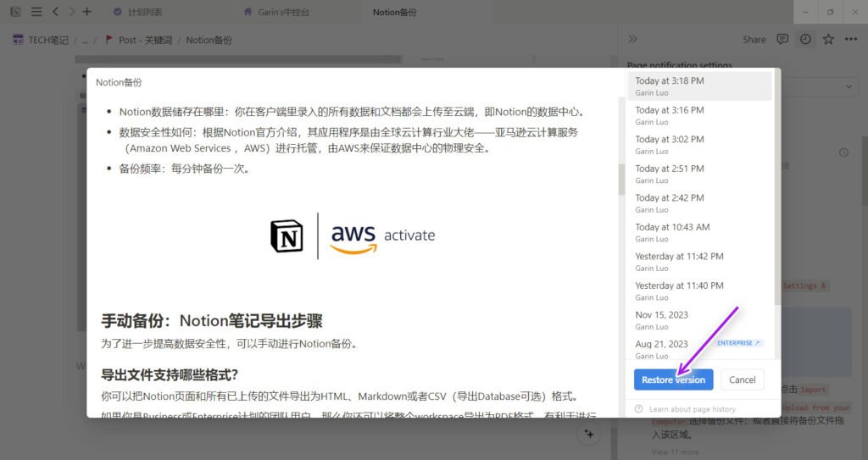Maximize the Notion window

click(x=831, y=12)
